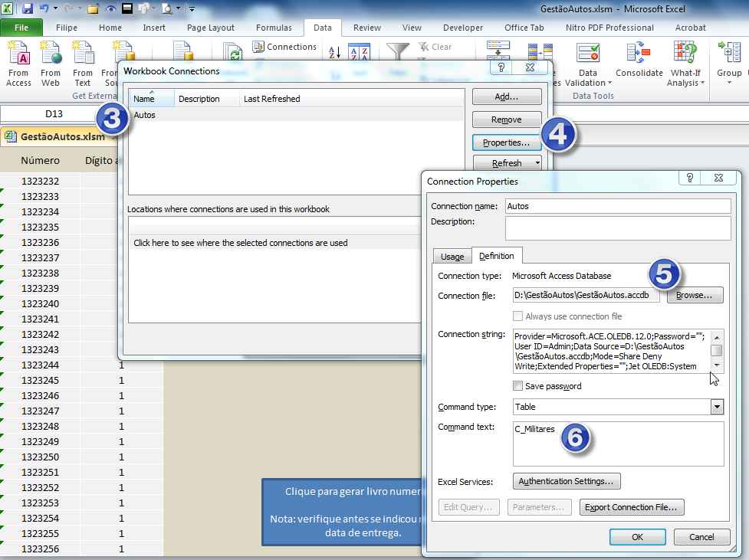Screen dimensions: 749x560
Task: Click the Remove Duplicates icon
Action: click(x=540, y=51)
